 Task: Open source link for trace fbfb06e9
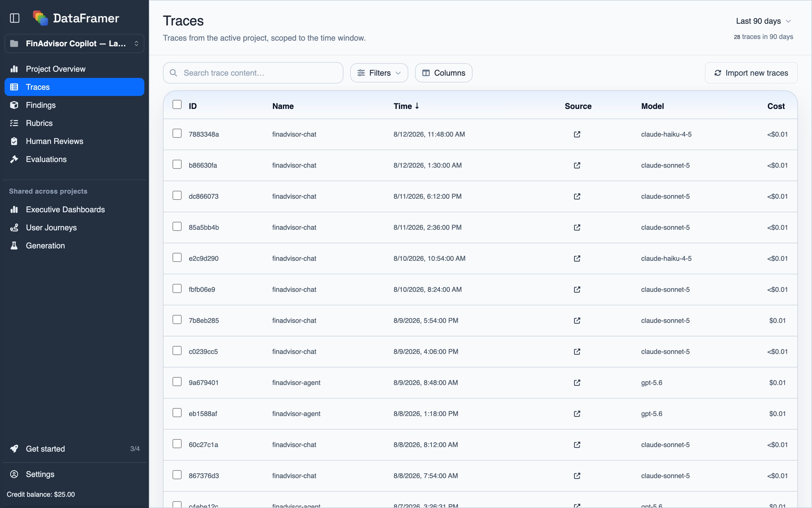tap(577, 290)
